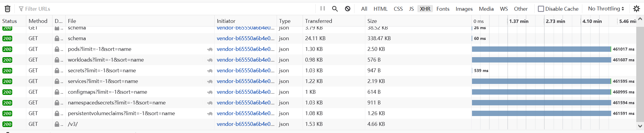Open initiator link for /v3/ request
This screenshot has width=644, height=133.
pos(246,124)
